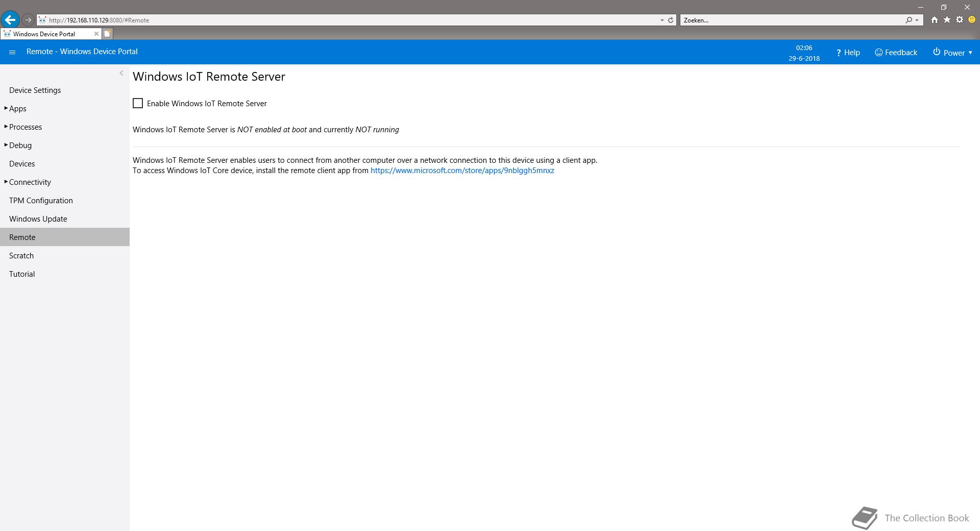Click the date 29-6-2018 in header
The width and height of the screenshot is (980, 531).
pos(804,58)
